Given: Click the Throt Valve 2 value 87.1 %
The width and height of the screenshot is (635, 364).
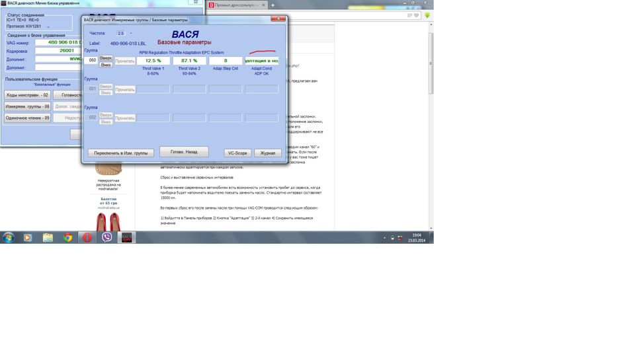Looking at the screenshot, I should pyautogui.click(x=189, y=61).
